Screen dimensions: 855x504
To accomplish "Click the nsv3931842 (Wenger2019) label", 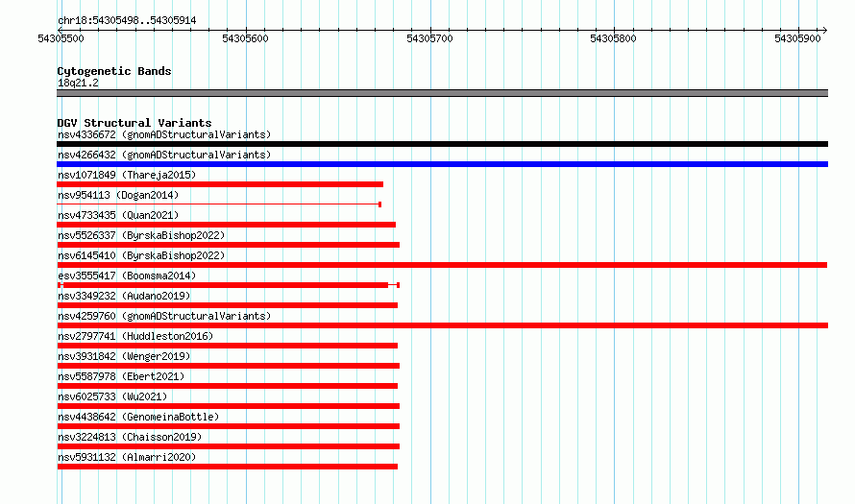I will point(124,356).
